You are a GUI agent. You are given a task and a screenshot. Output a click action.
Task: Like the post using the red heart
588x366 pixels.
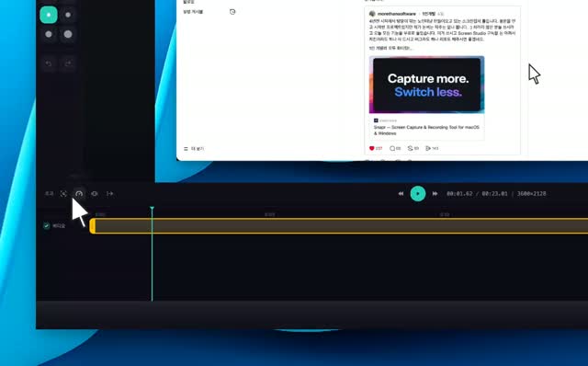coord(371,148)
